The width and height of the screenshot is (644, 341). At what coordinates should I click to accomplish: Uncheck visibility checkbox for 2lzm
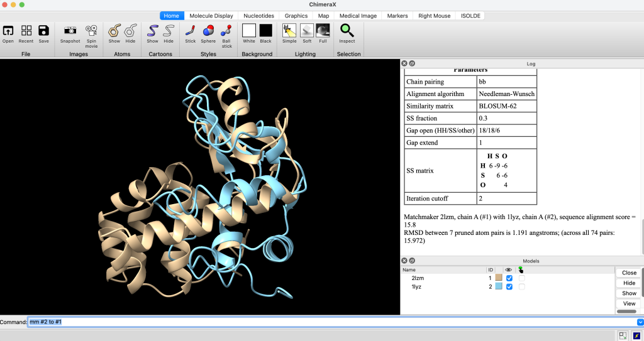coord(509,278)
